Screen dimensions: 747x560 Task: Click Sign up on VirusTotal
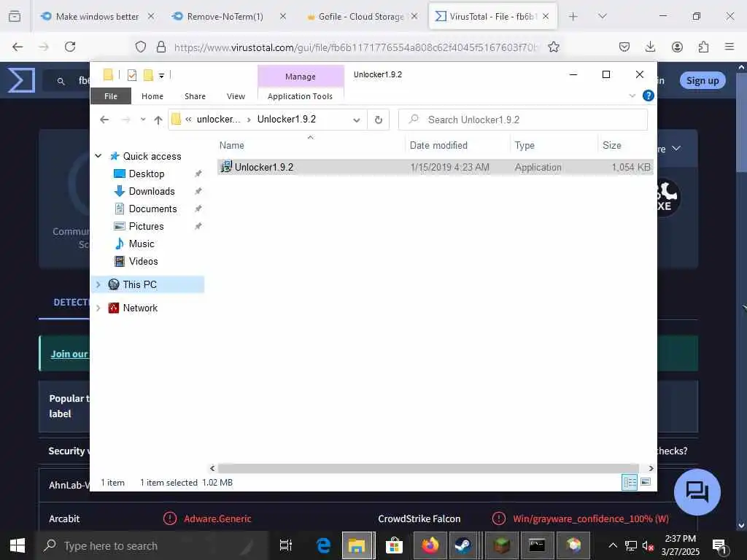pos(703,80)
